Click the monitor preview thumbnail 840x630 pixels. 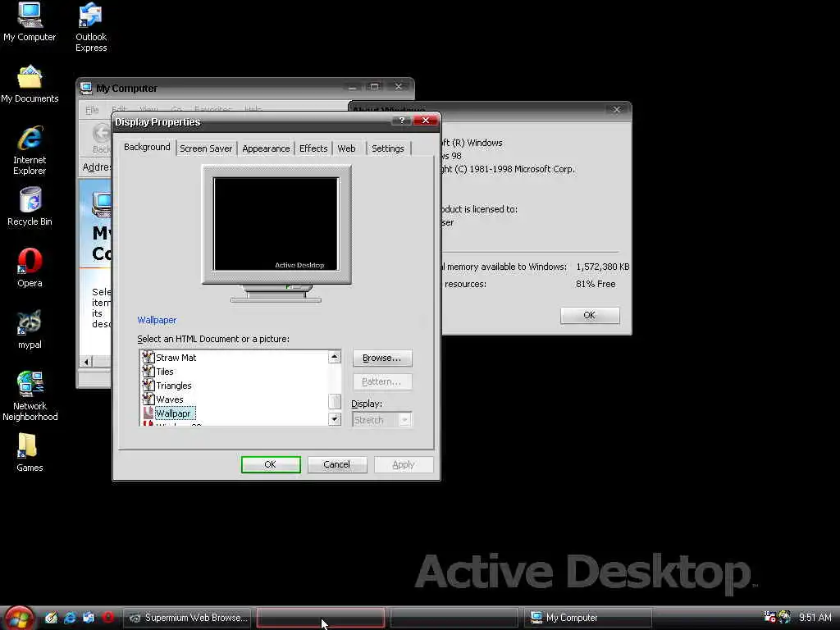pyautogui.click(x=276, y=224)
